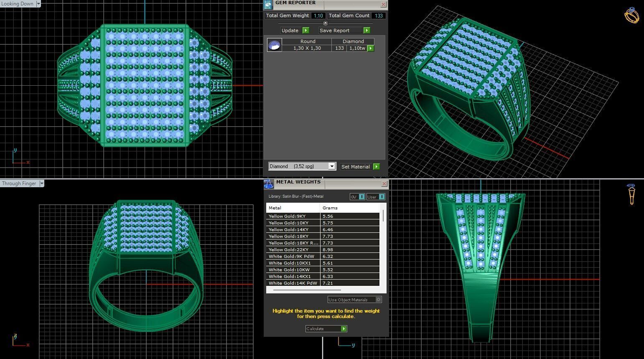
Task: Select the White Gold:14K PdW row
Action: [x=323, y=283]
